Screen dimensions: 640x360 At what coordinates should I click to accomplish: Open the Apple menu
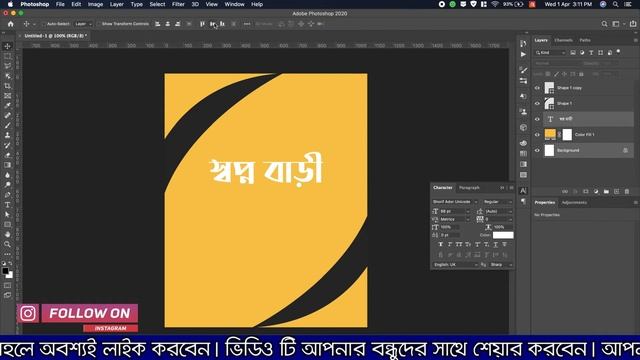point(10,4)
